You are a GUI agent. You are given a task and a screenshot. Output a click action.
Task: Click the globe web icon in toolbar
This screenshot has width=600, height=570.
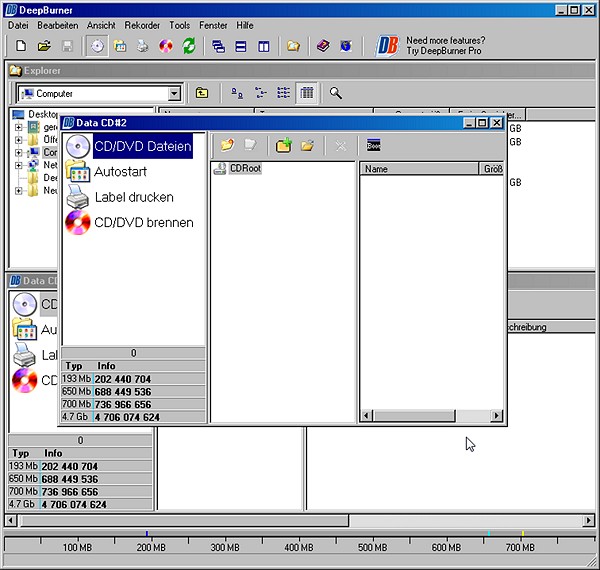[346, 46]
